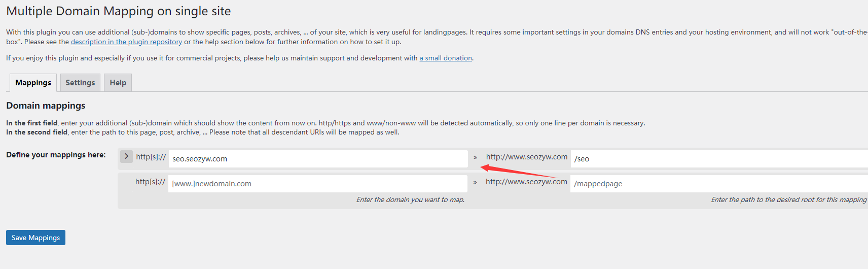Open the plugin repository description link
This screenshot has height=269, width=868.
pyautogui.click(x=126, y=42)
